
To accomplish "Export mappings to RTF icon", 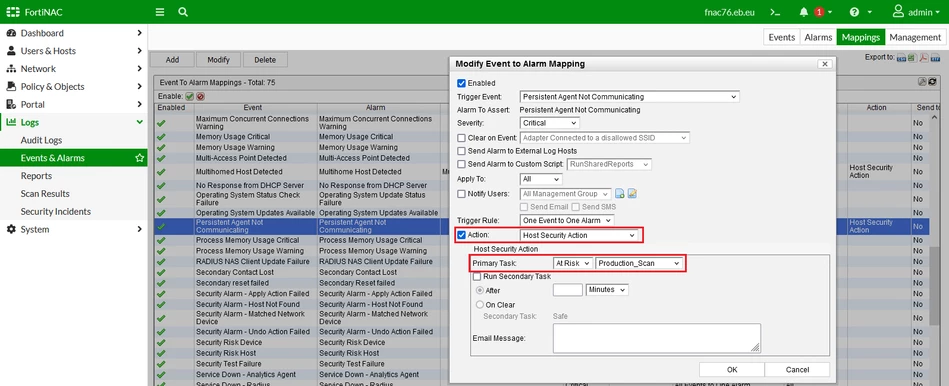I will [x=935, y=58].
